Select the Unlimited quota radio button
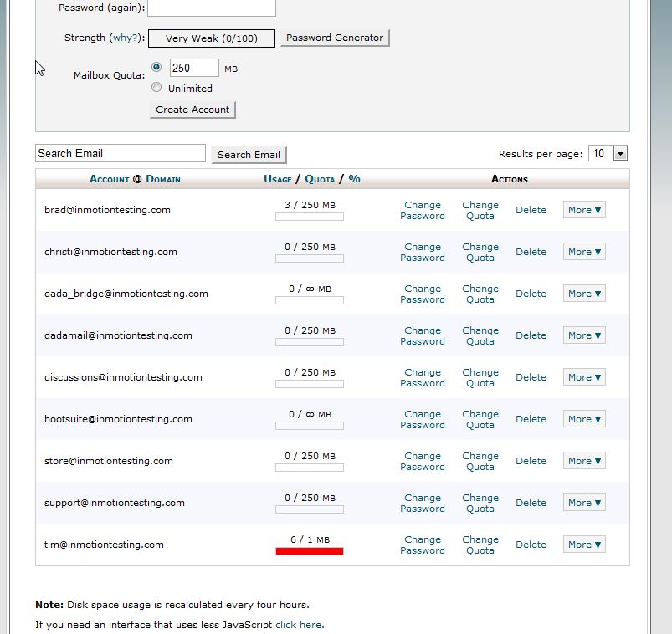This screenshot has width=672, height=634. coord(156,87)
